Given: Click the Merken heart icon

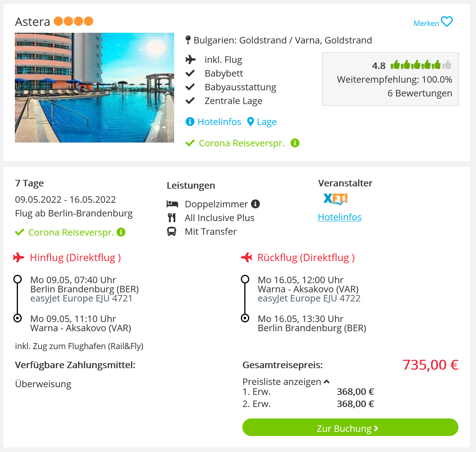Looking at the screenshot, I should coord(447,22).
